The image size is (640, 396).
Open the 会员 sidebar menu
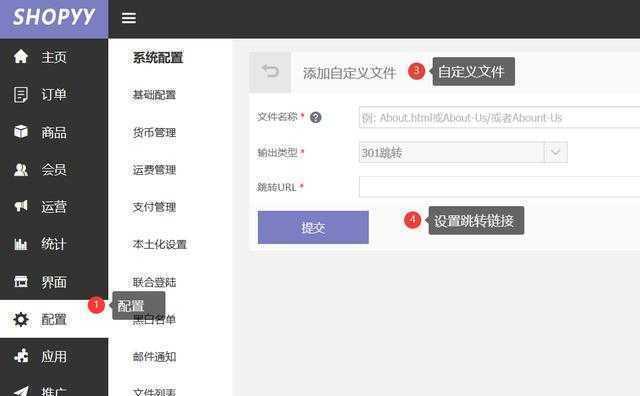(54, 169)
